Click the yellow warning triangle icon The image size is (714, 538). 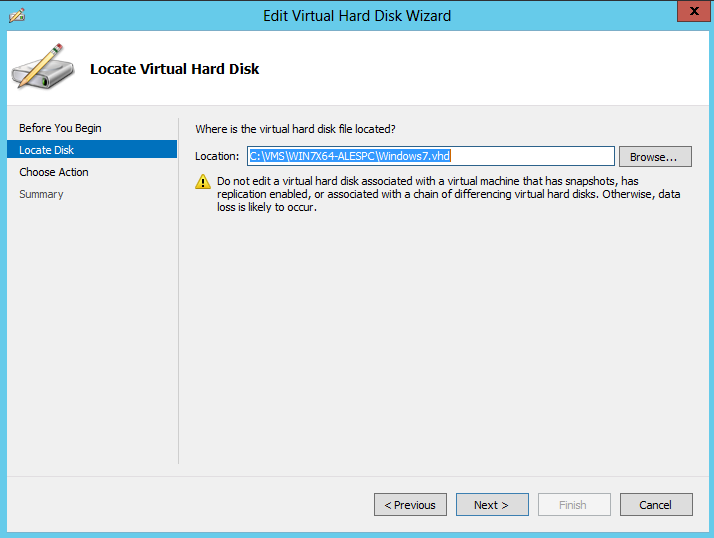(203, 182)
